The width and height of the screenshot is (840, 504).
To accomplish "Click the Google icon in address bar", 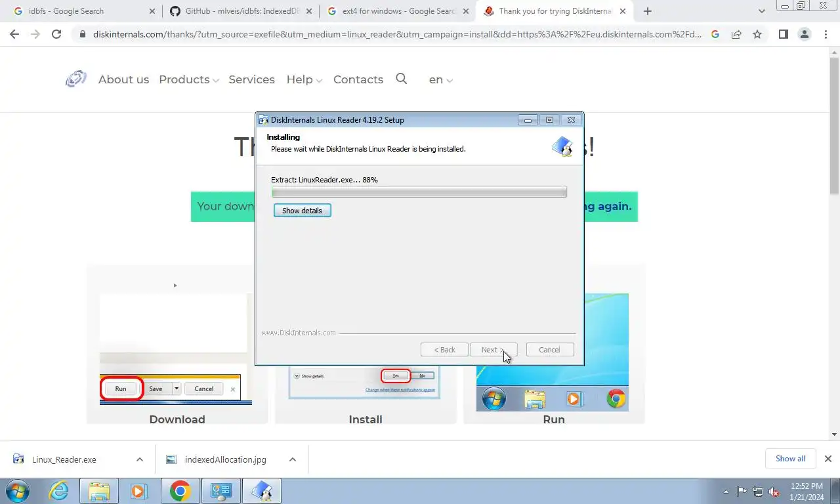I will [715, 34].
